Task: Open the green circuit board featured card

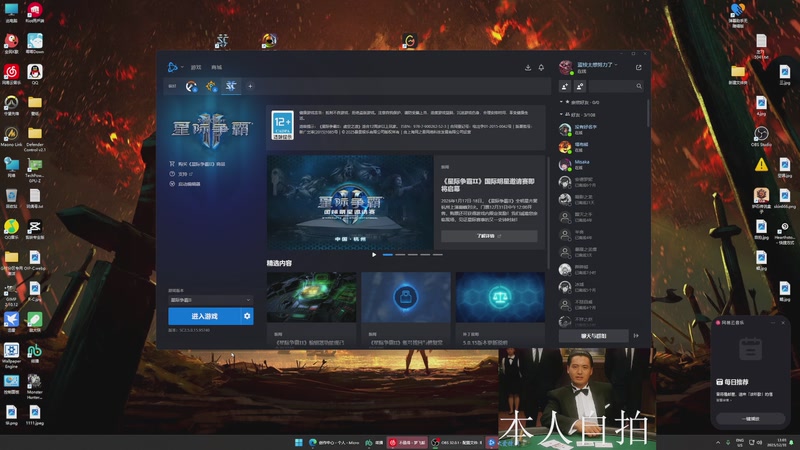Action: click(x=311, y=308)
